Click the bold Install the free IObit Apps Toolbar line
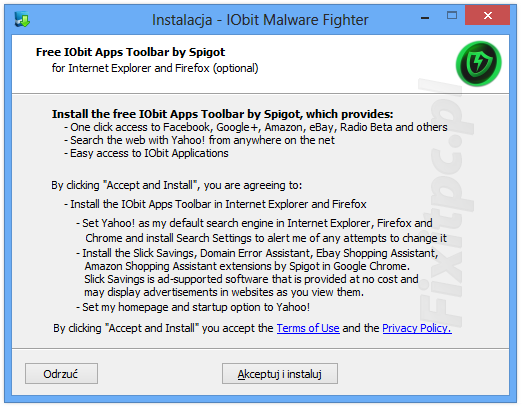 (x=223, y=114)
